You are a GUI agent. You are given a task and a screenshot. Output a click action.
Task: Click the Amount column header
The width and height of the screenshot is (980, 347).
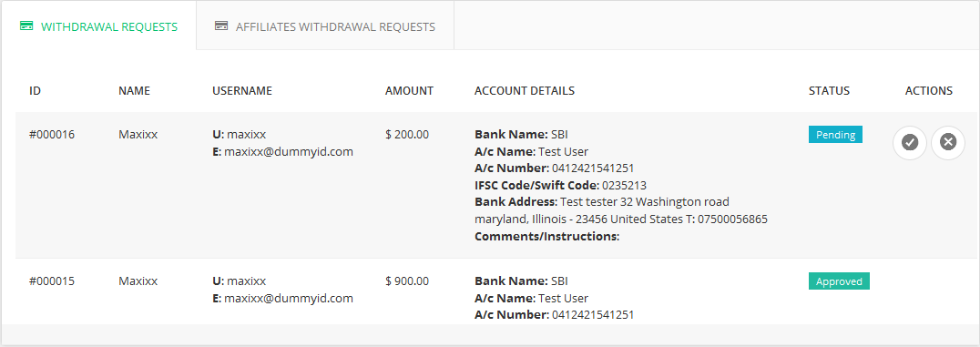coord(409,91)
